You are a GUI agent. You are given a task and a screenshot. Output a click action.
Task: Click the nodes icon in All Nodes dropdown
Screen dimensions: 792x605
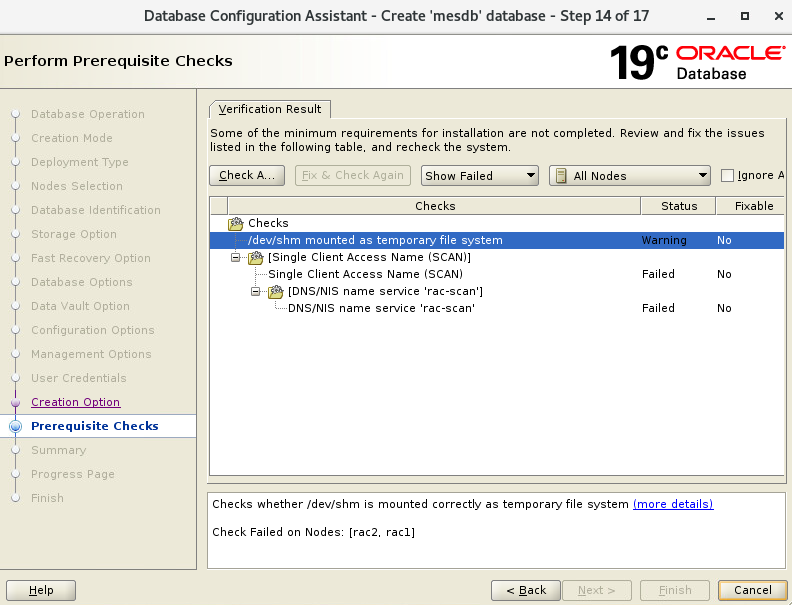point(561,176)
